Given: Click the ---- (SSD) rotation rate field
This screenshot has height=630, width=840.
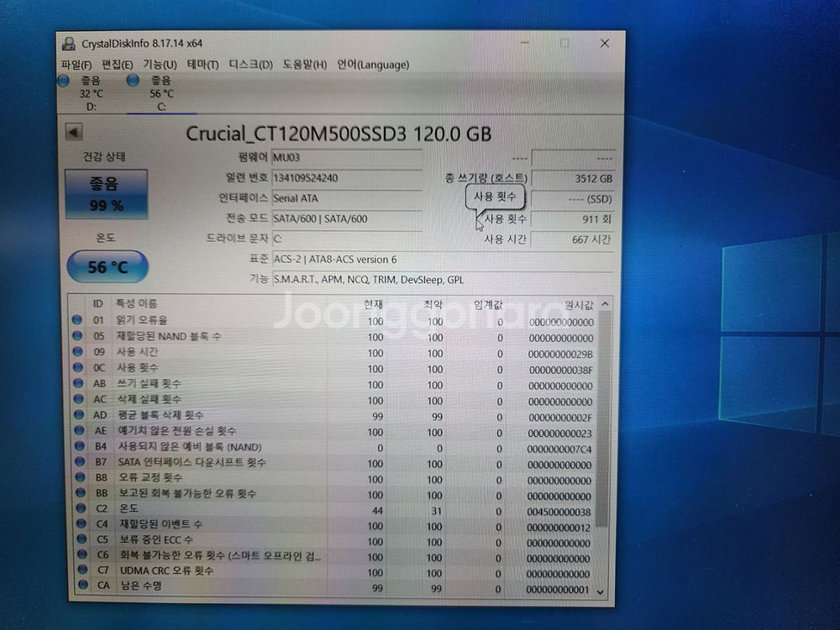Looking at the screenshot, I should 573,199.
